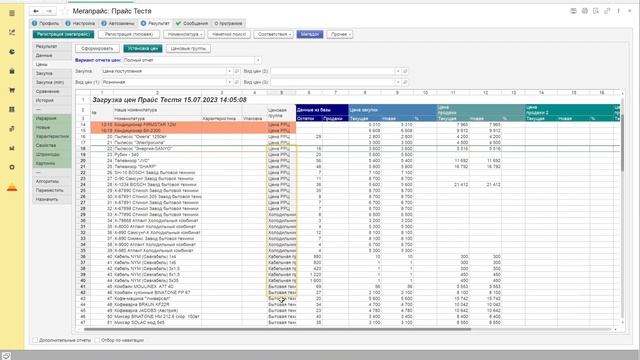The image size is (640, 360).
Task: Click the save icon in the title bar
Action: coord(573,11)
